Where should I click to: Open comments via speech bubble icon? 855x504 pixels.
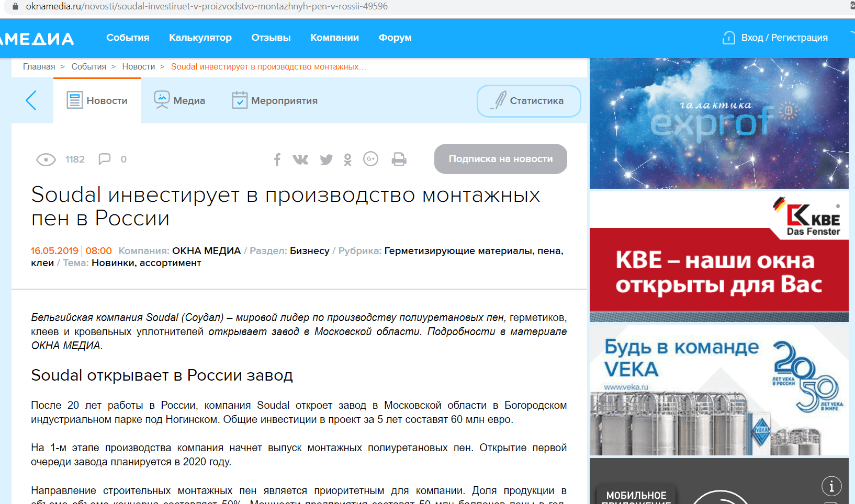pos(105,159)
